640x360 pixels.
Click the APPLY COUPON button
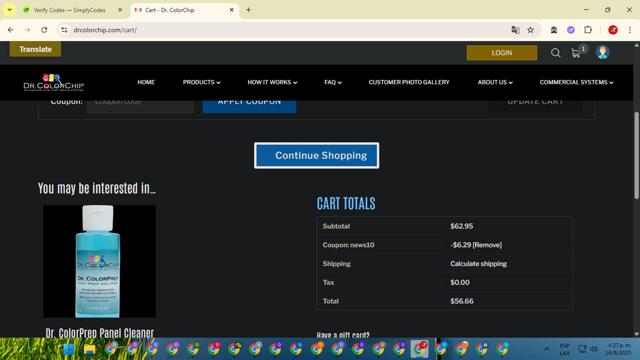pyautogui.click(x=249, y=106)
